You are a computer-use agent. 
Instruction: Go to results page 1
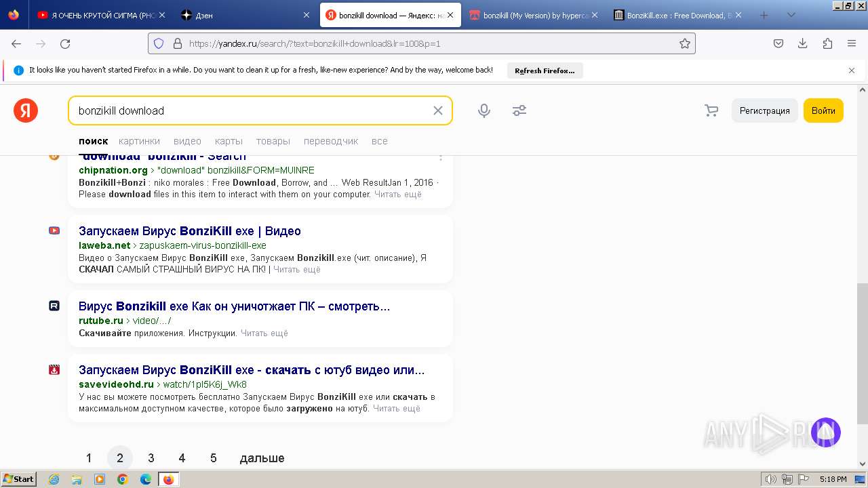pos(89,458)
